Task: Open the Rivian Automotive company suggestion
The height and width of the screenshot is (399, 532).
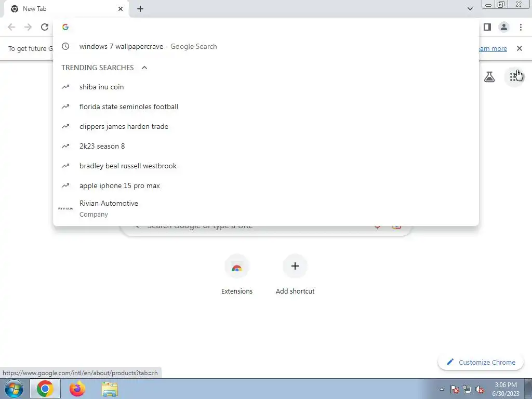Action: pyautogui.click(x=266, y=209)
